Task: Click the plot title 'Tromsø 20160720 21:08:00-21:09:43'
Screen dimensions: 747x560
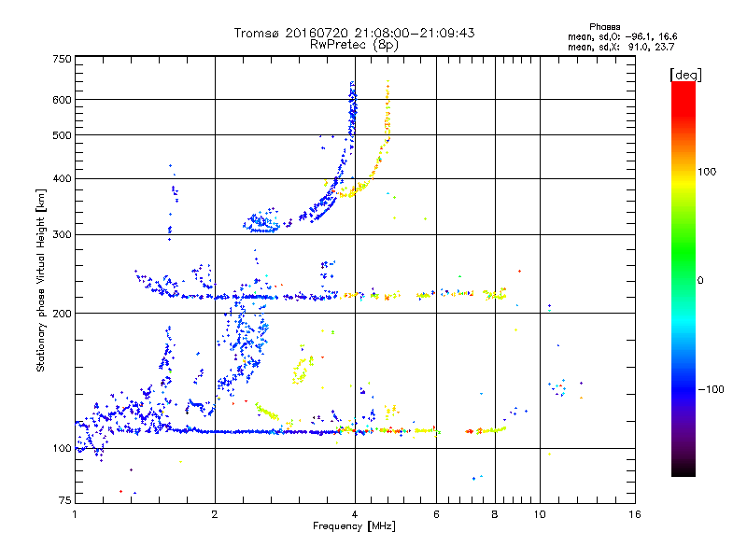Action: point(355,33)
